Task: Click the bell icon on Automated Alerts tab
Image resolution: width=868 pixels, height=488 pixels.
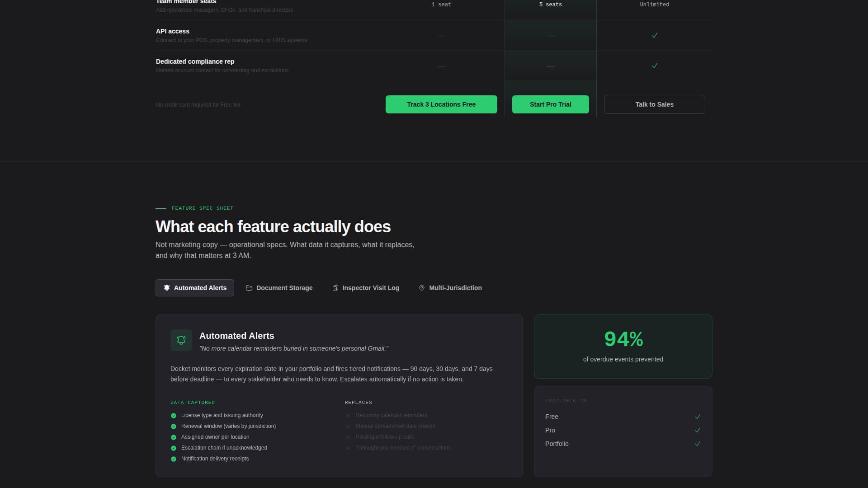Action: click(167, 288)
